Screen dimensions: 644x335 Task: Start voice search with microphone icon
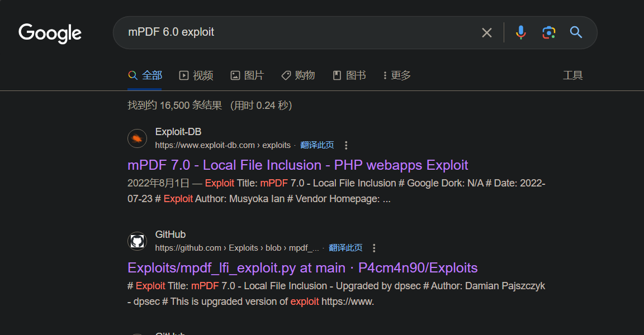(521, 32)
